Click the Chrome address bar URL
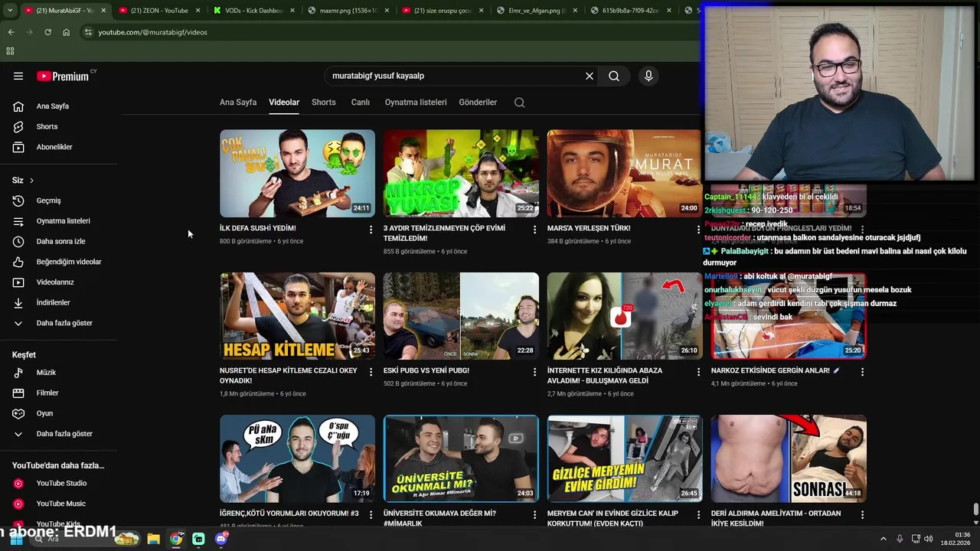980x551 pixels. click(152, 32)
